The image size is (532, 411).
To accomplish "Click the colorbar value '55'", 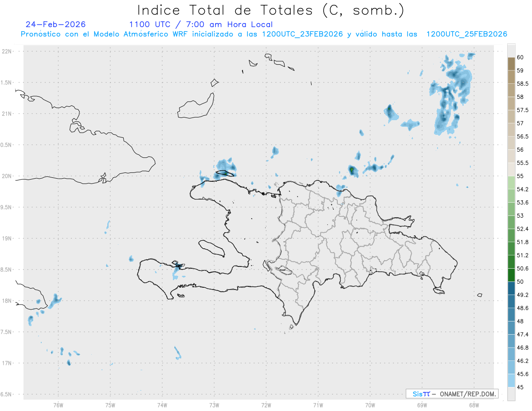I will click(x=520, y=176).
